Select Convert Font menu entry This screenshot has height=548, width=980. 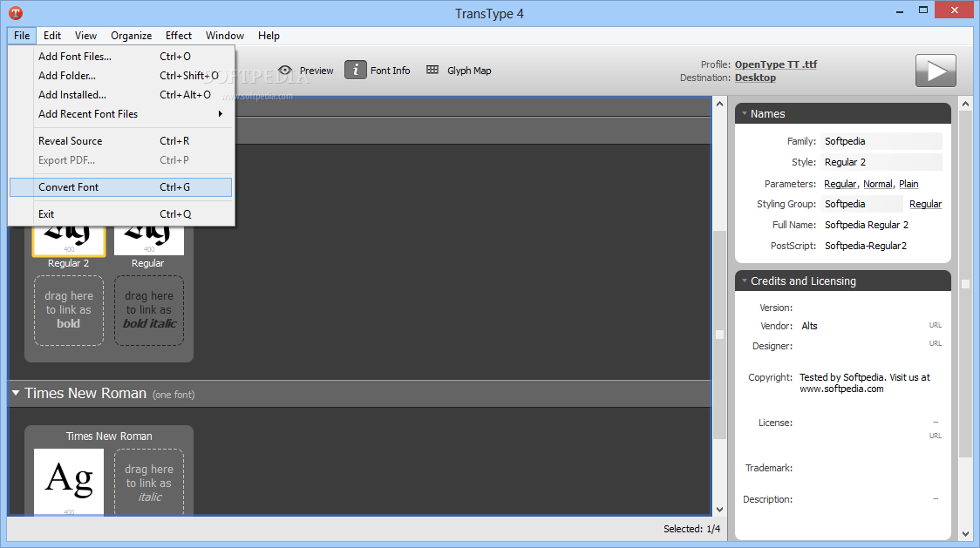[x=121, y=186]
